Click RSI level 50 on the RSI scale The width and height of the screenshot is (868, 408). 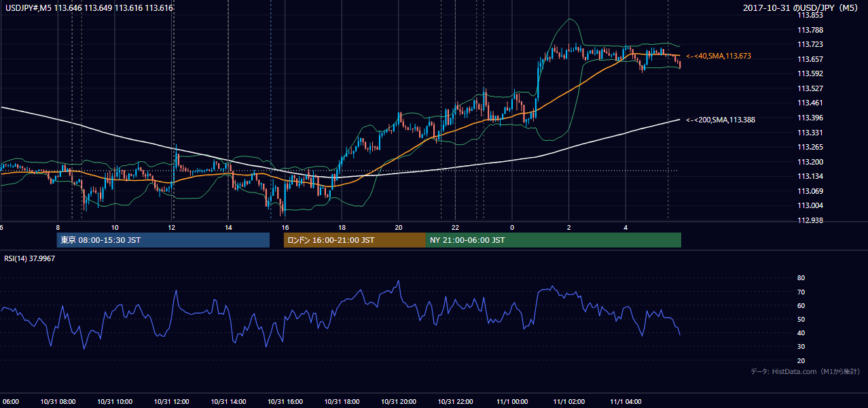pyautogui.click(x=801, y=319)
